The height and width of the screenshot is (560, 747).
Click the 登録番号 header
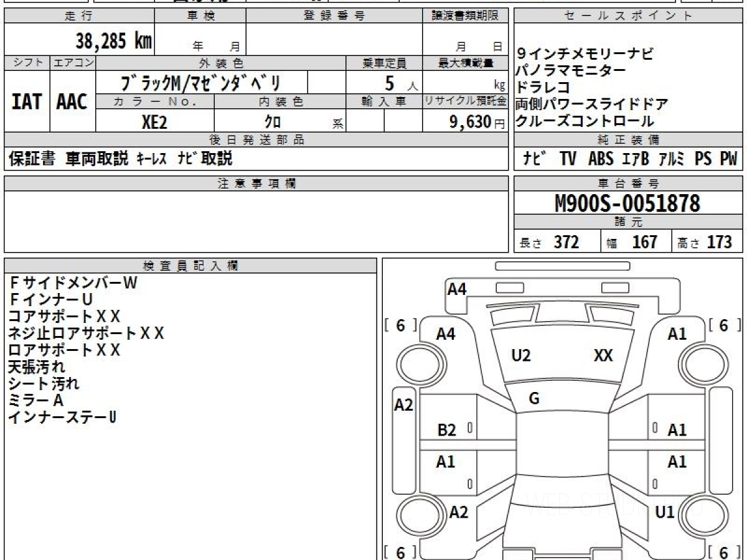coord(334,17)
